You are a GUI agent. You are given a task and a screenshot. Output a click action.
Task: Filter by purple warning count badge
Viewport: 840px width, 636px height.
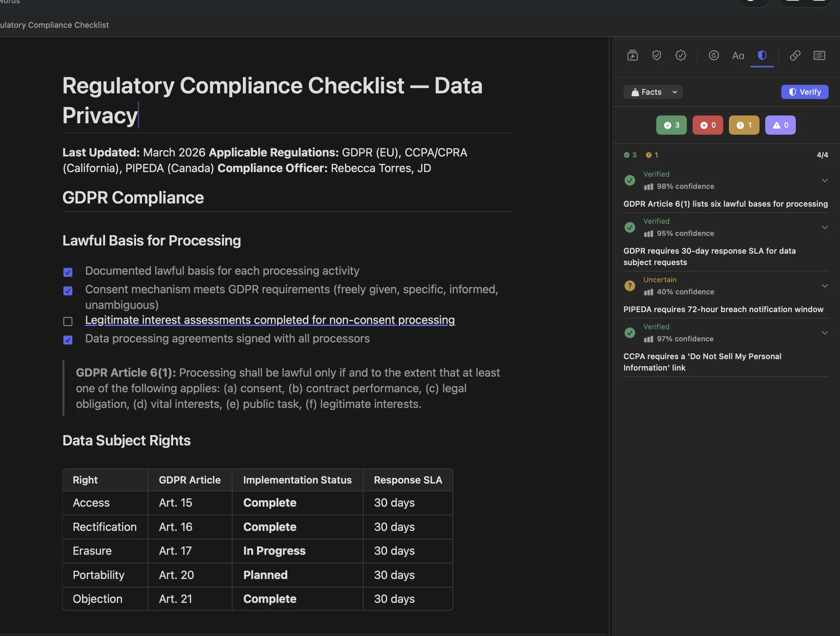tap(780, 125)
